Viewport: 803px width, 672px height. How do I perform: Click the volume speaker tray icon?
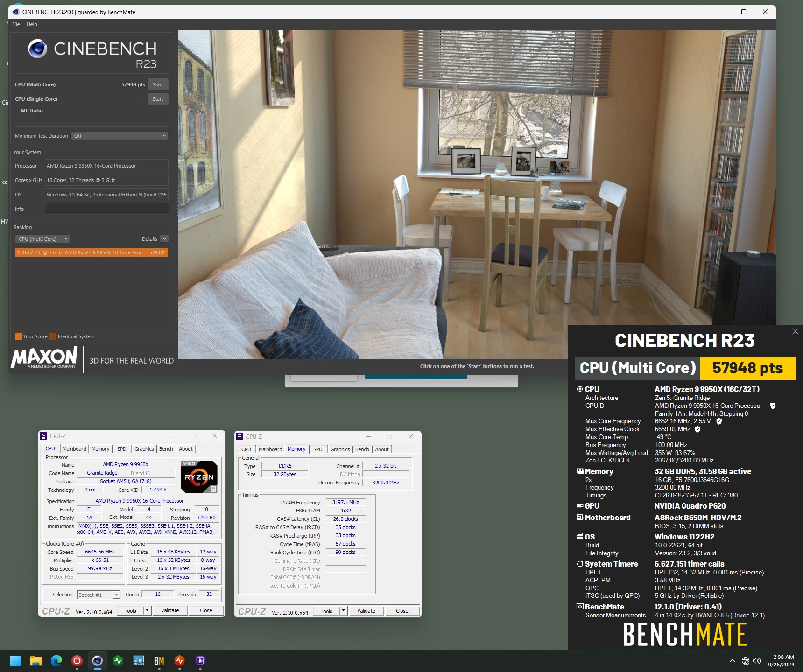757,661
